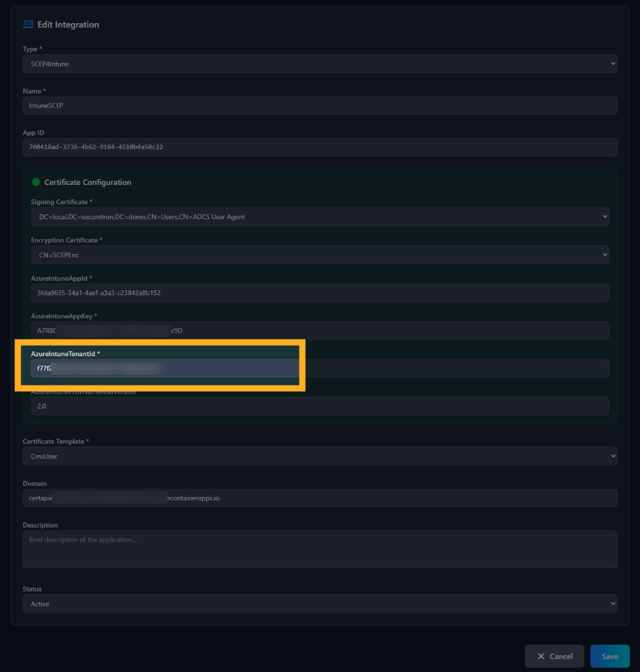Open the Type dropdown showing SCEP4Intune
The width and height of the screenshot is (640, 672).
(x=320, y=63)
